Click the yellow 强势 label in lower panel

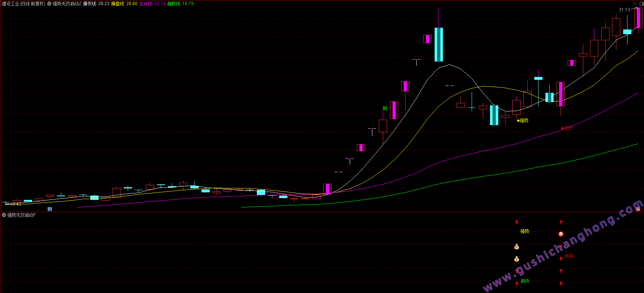coord(525,231)
